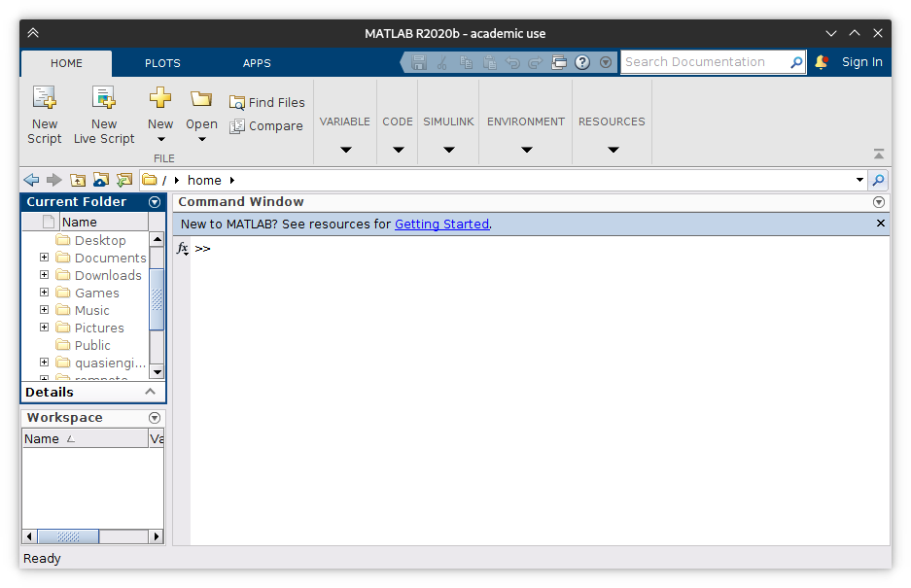Expand the Documents folder

click(44, 257)
